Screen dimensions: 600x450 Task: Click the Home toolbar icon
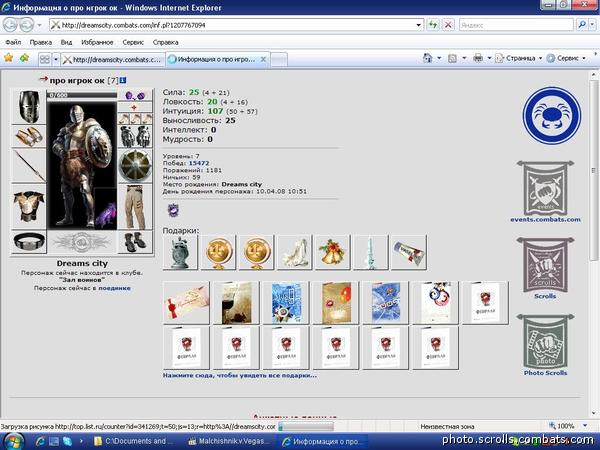(x=427, y=58)
